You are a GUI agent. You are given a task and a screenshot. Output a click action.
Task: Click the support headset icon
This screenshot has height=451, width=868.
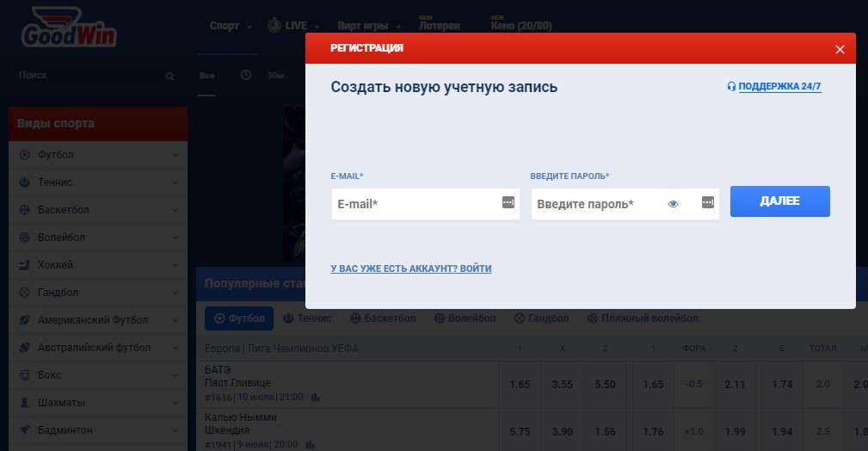click(731, 86)
